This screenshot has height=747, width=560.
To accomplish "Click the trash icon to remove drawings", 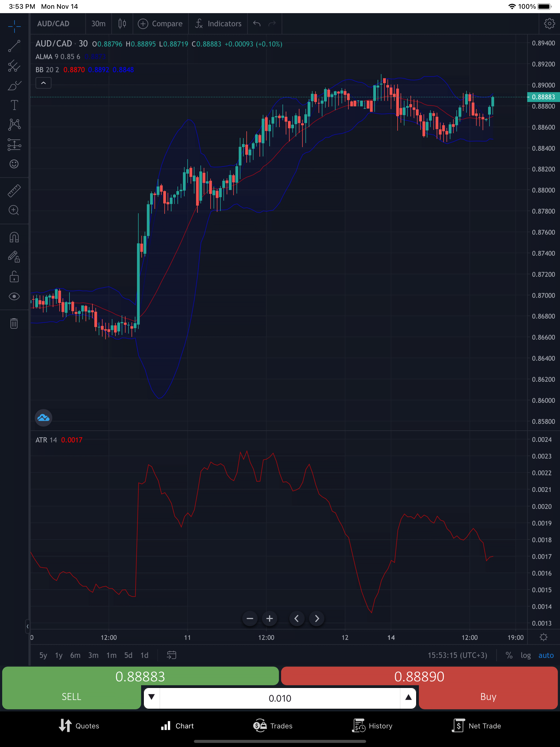I will tap(14, 323).
